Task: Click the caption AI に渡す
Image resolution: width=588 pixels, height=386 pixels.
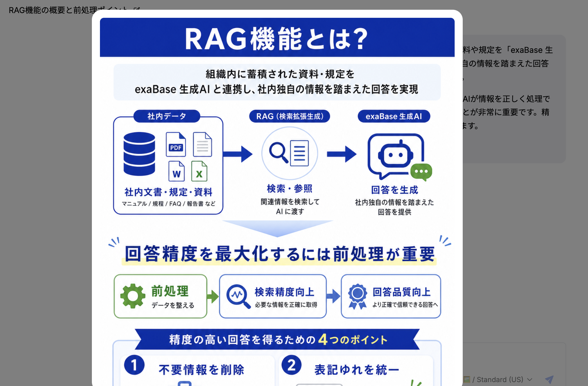Action: [290, 212]
